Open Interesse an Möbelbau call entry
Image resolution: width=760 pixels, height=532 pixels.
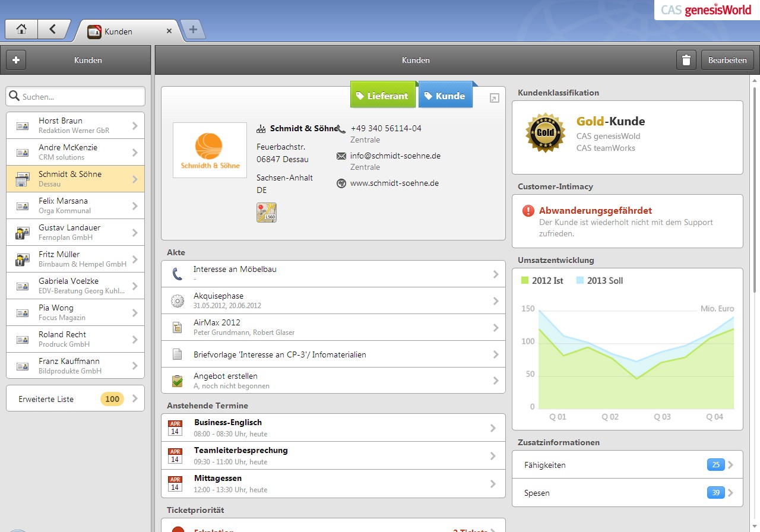point(333,274)
